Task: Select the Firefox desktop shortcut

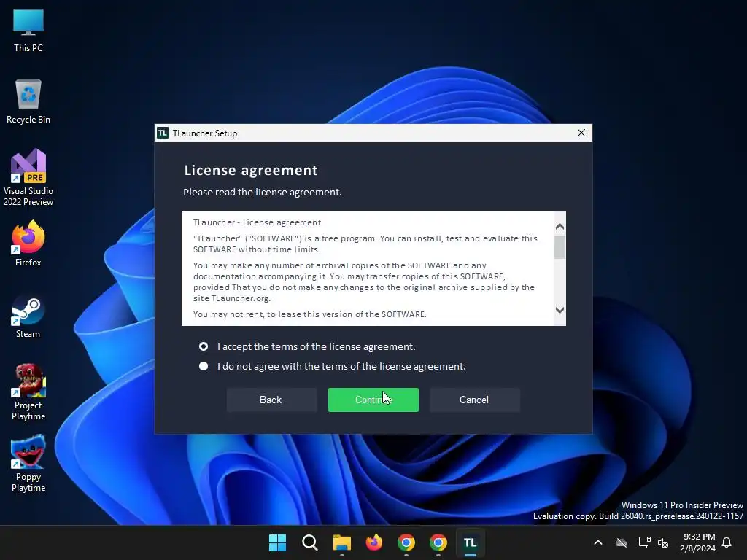Action: pyautogui.click(x=28, y=243)
